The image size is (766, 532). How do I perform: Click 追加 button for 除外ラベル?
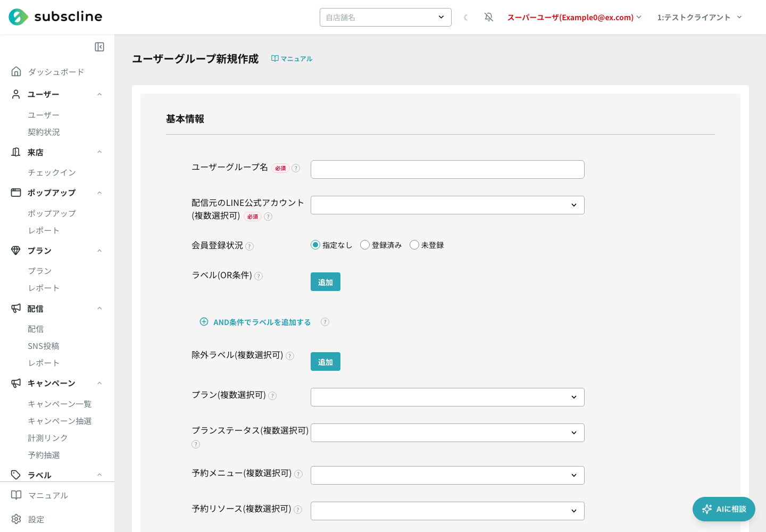pos(326,362)
